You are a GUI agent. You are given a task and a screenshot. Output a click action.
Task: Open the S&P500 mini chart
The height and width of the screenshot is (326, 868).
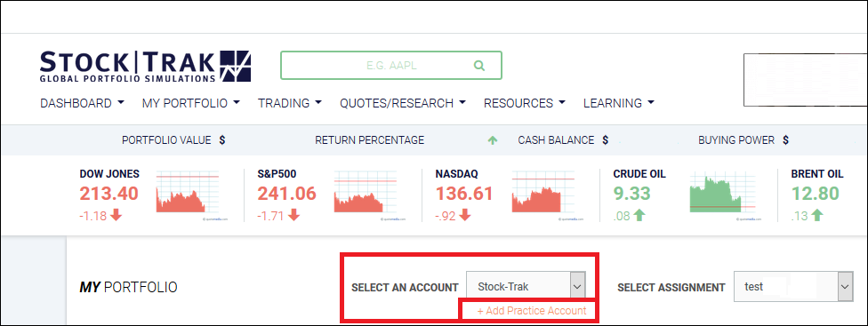(366, 195)
